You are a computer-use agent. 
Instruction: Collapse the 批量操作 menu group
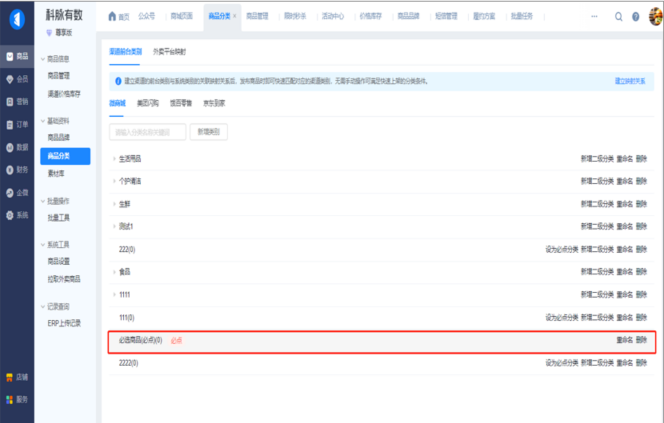pos(43,201)
